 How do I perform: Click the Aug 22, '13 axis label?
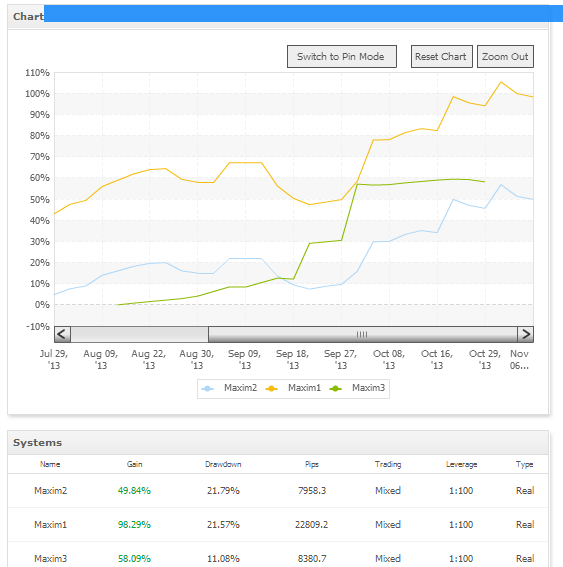149,359
